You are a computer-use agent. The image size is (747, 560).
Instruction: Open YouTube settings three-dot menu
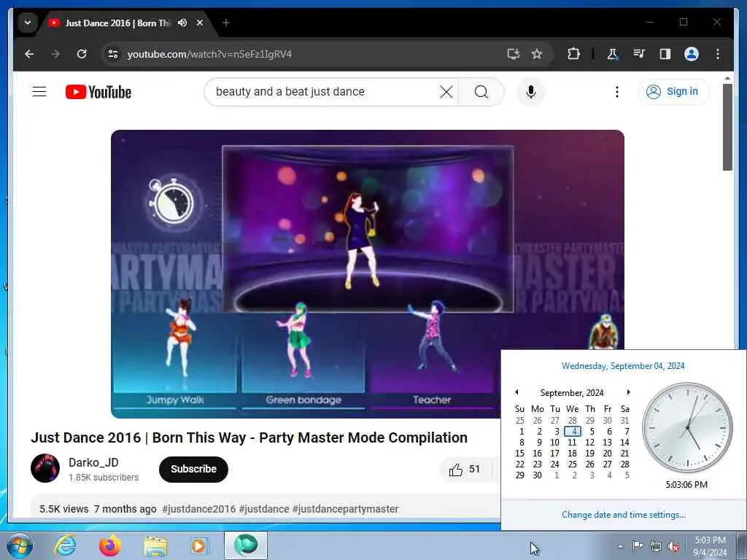tap(617, 91)
